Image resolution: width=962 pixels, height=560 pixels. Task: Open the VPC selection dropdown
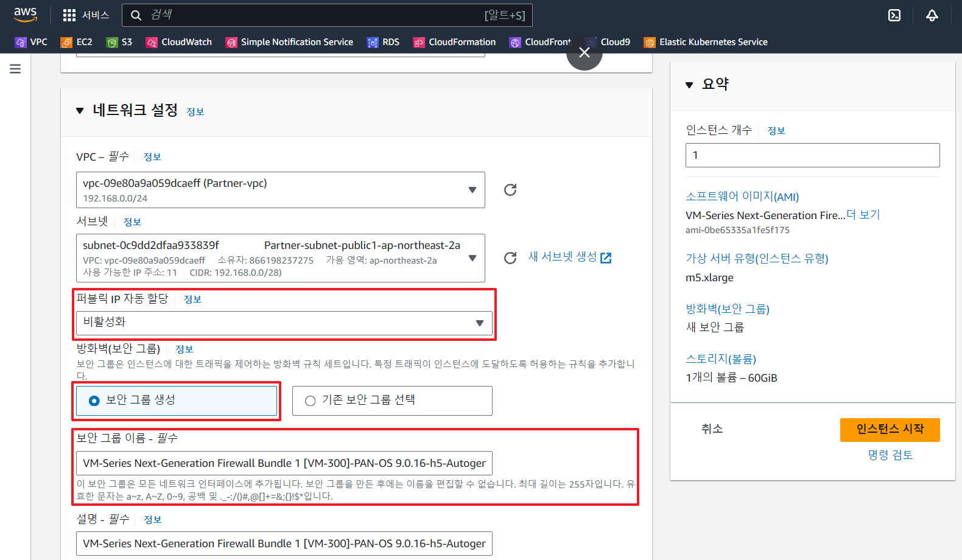[281, 190]
